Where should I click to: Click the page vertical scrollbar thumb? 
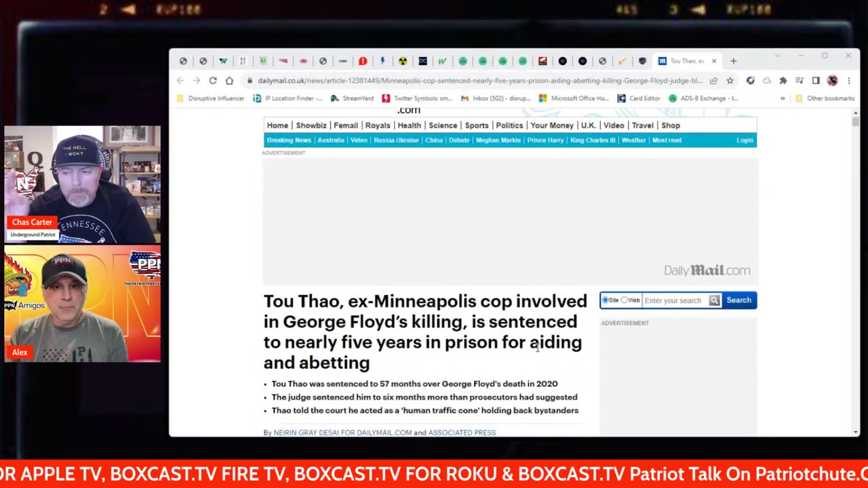point(855,121)
